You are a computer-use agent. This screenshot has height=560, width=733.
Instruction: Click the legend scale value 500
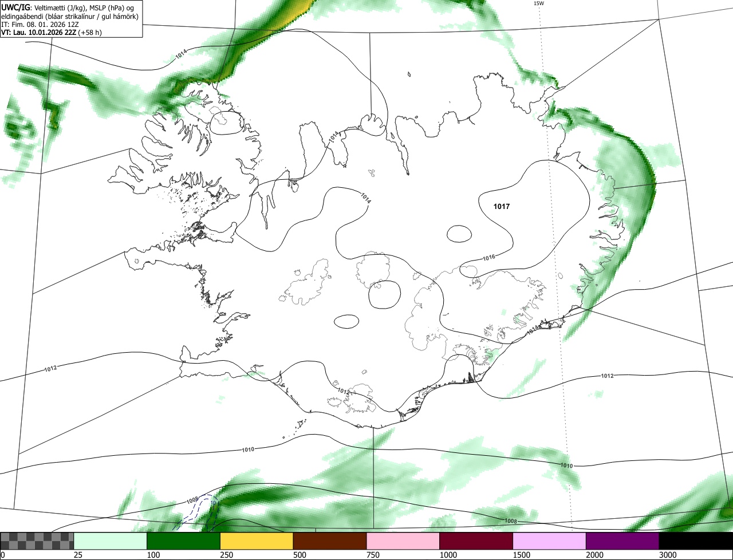click(x=300, y=555)
